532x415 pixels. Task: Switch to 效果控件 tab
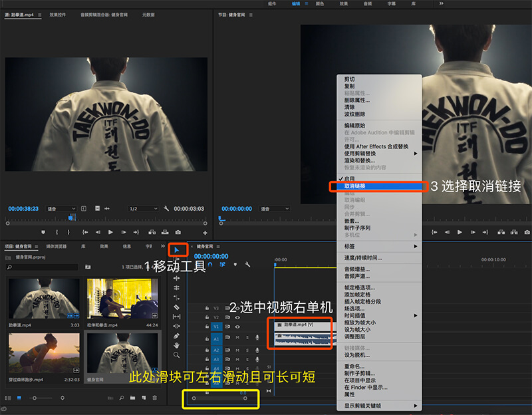(58, 15)
